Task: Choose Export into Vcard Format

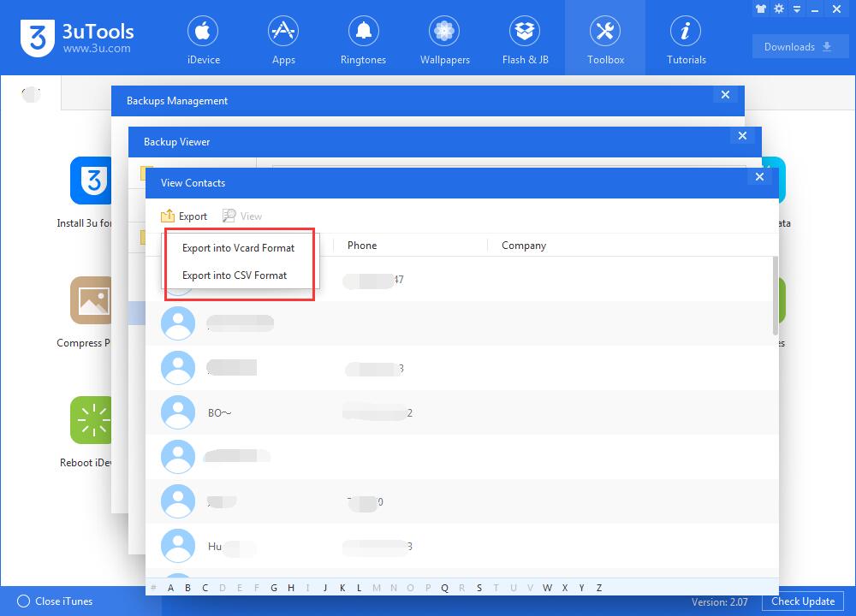Action: point(238,248)
